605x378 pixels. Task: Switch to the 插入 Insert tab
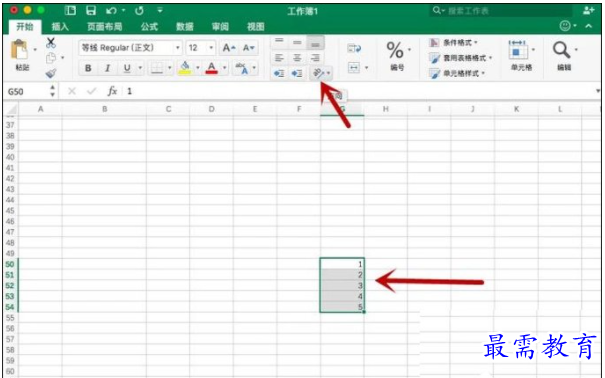click(x=60, y=27)
